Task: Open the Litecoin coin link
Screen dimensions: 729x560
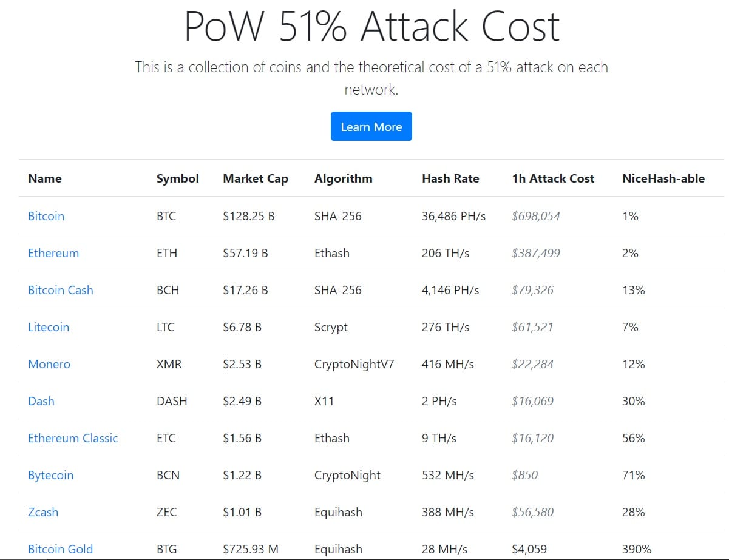Action: [x=49, y=327]
